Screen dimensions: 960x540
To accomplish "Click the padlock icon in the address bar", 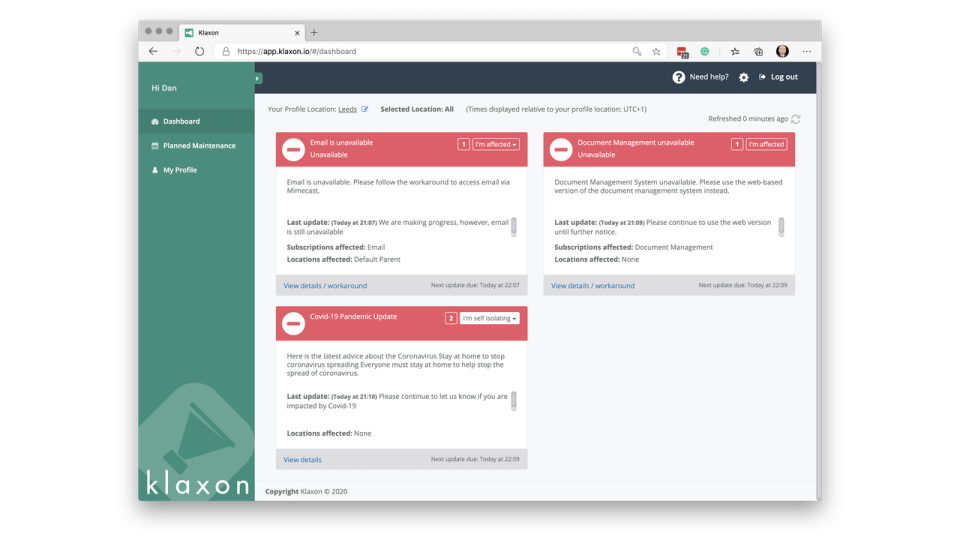I will pyautogui.click(x=226, y=51).
